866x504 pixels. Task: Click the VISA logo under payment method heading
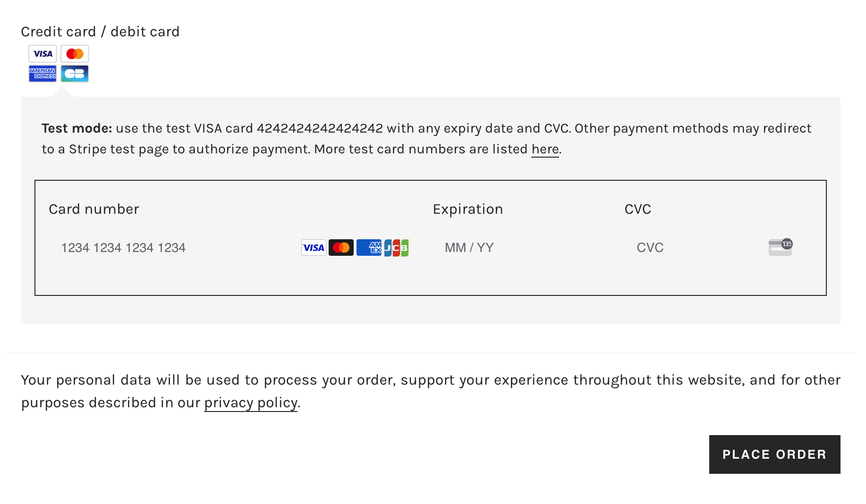42,53
